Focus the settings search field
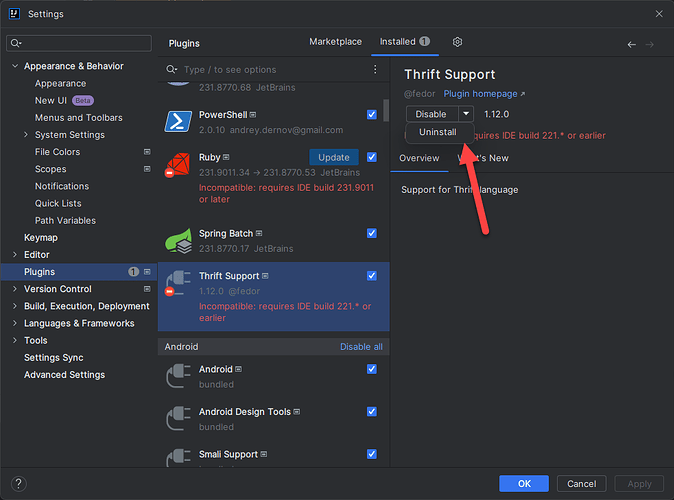The width and height of the screenshot is (674, 500). point(79,43)
